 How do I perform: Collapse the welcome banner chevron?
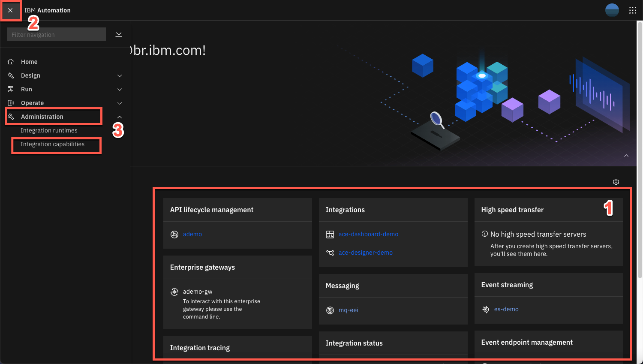[626, 156]
